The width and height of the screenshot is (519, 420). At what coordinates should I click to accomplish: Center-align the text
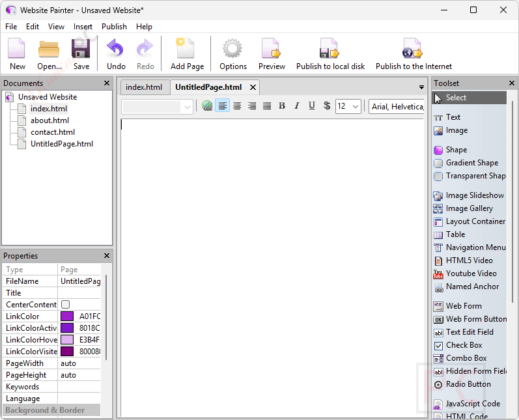coord(237,106)
